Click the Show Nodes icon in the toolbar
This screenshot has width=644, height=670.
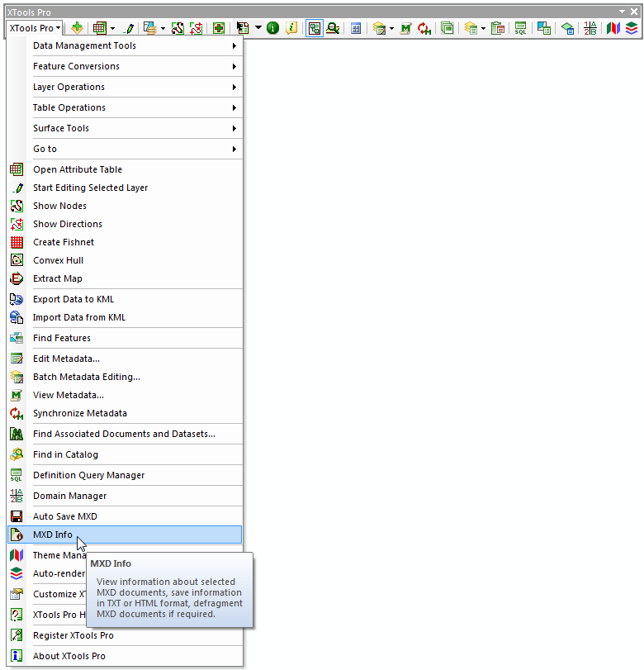click(178, 28)
